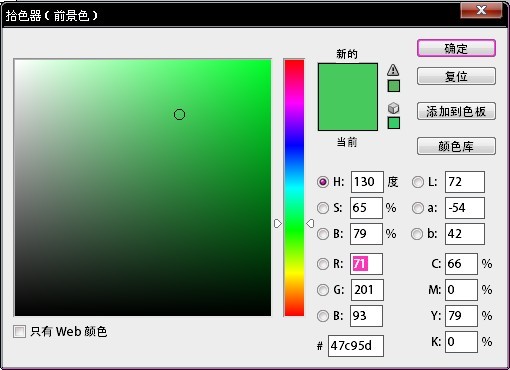Click the G field showing 201
This screenshot has height=370, width=510.
(367, 290)
